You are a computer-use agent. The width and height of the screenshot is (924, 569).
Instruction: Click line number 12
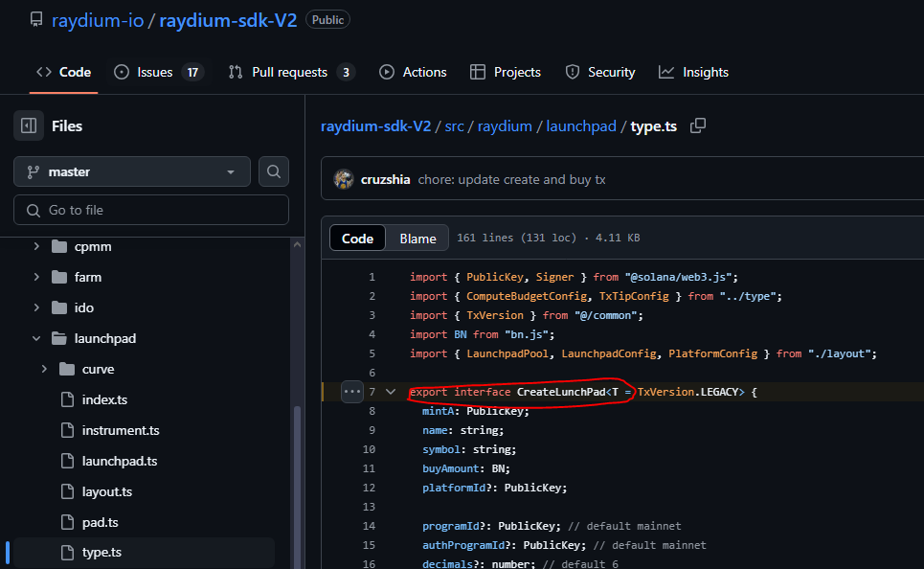369,488
